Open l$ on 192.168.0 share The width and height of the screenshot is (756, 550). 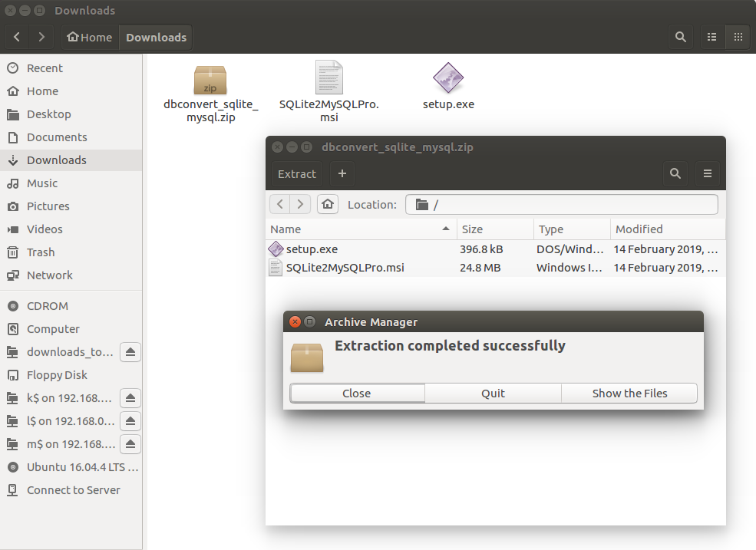click(x=71, y=421)
